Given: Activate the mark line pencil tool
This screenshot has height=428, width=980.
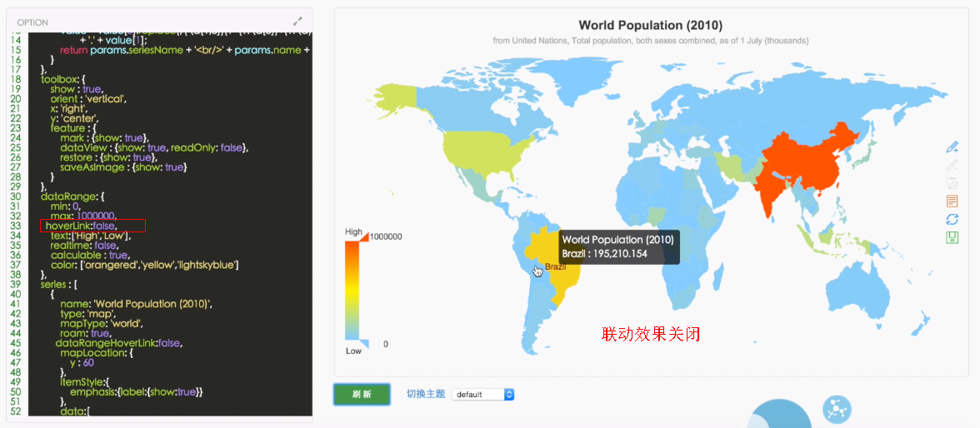Looking at the screenshot, I should tap(952, 147).
